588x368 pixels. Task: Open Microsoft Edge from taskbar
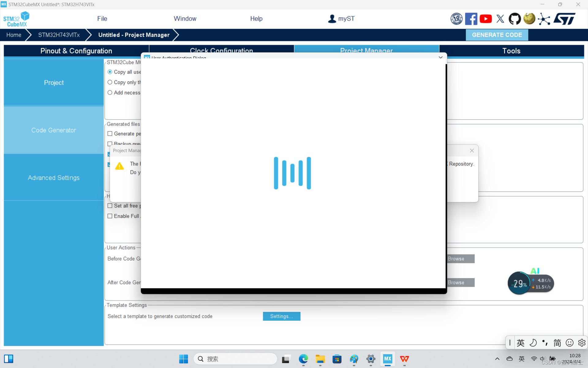pyautogui.click(x=303, y=359)
